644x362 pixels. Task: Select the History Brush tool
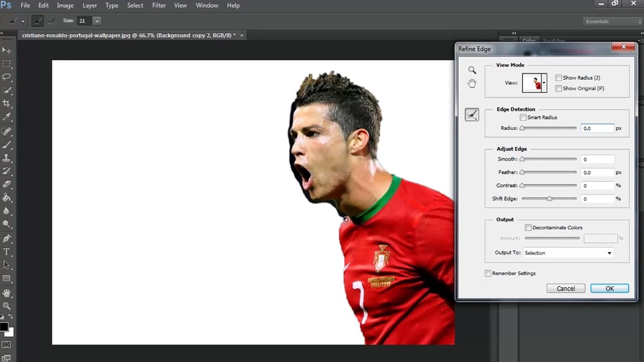(x=7, y=171)
